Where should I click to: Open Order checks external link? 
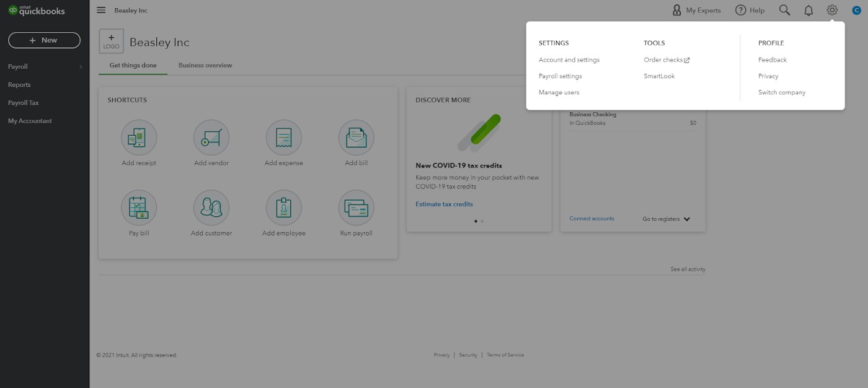(x=666, y=60)
